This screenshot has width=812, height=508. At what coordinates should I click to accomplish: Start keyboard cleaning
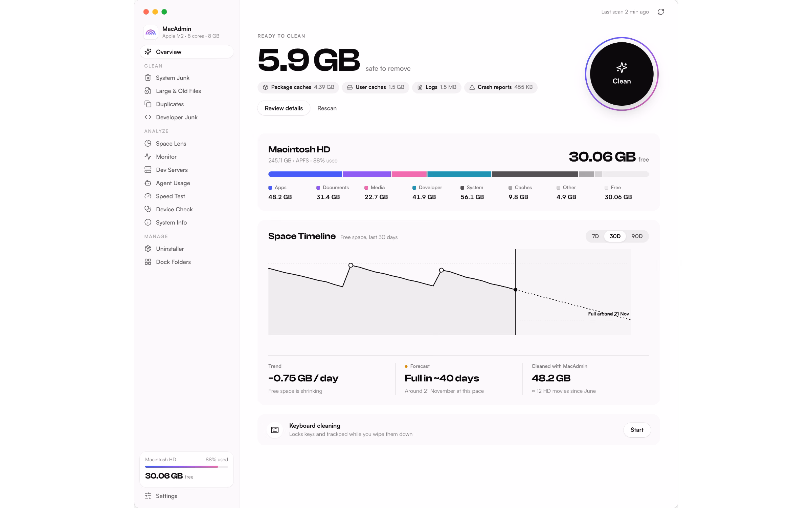637,430
